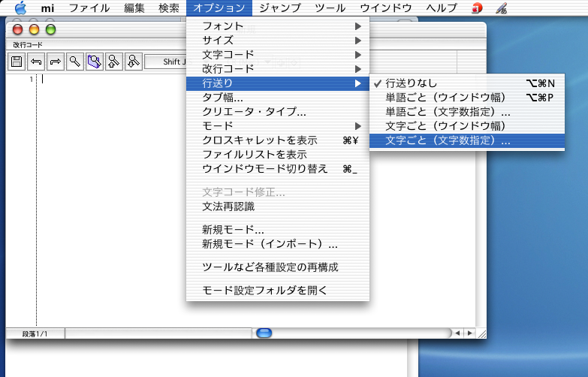This screenshot has width=588, height=377.
Task: Click the Redo arrow toolbar icon
Action: pyautogui.click(x=55, y=61)
